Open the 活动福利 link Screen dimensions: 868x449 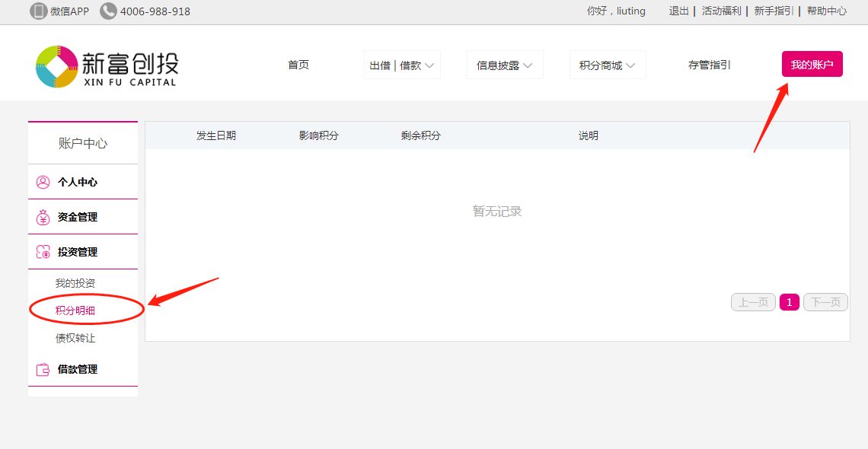[721, 11]
